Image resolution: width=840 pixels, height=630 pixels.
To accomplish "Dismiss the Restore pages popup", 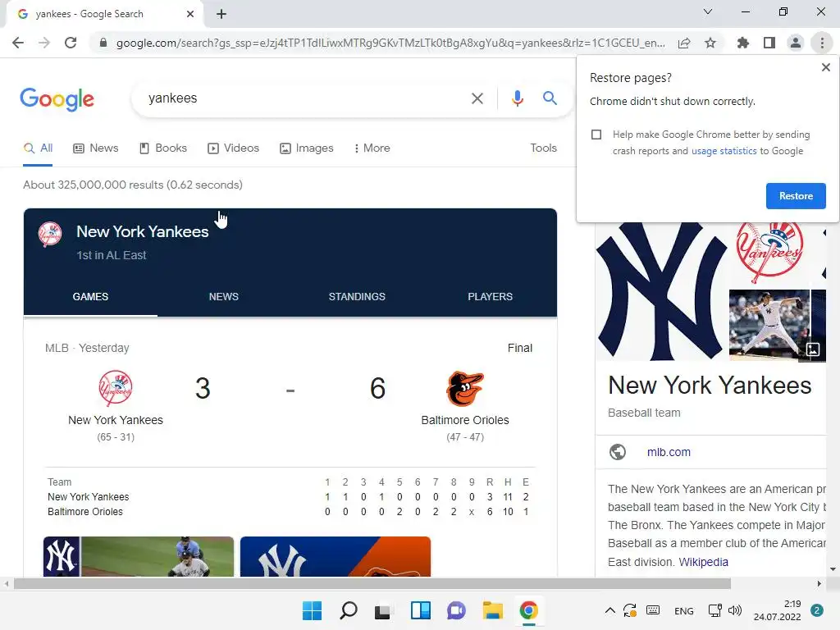I will (825, 67).
